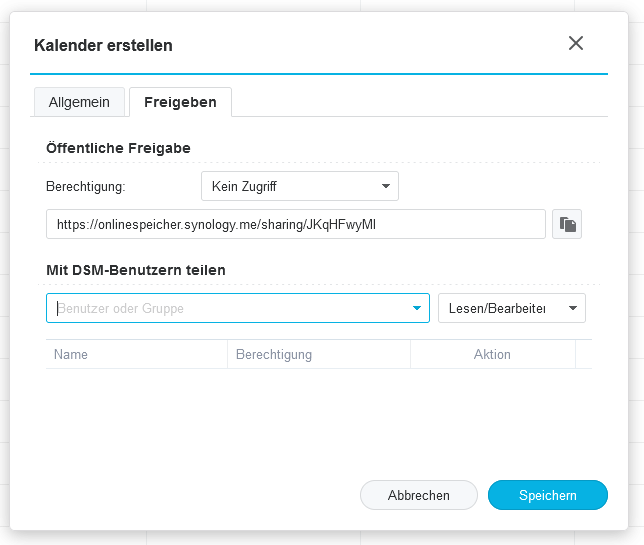Viewport: 644px width, 545px height.
Task: Open the Kein Zugriff permission dropdown
Action: tap(300, 186)
